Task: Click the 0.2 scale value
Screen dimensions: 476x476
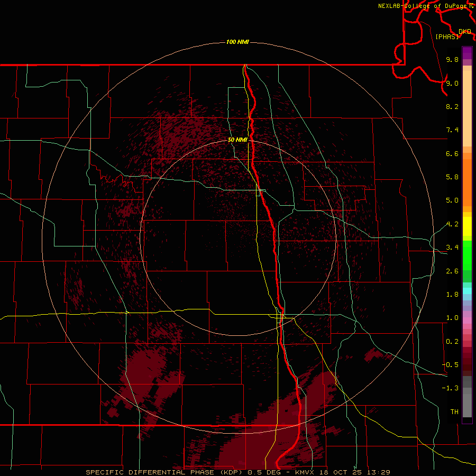Action: 452,342
